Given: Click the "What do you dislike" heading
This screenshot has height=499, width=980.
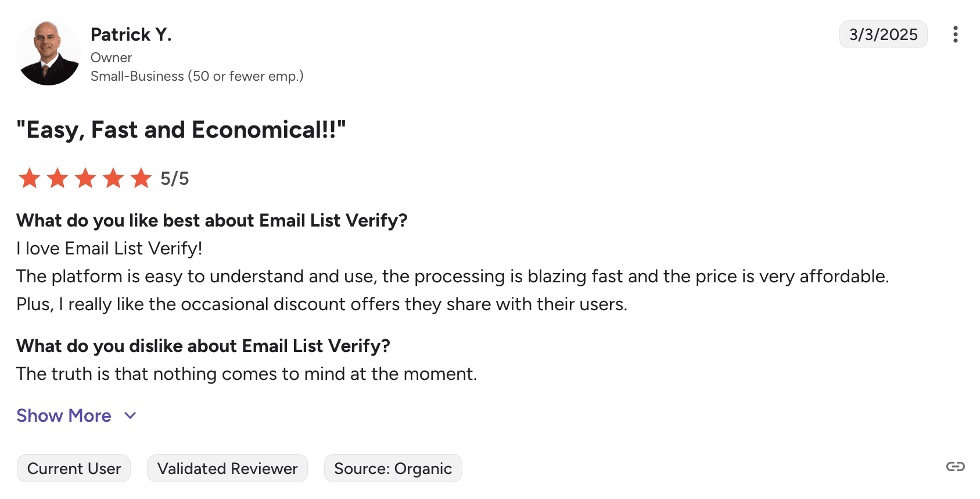Looking at the screenshot, I should (203, 346).
